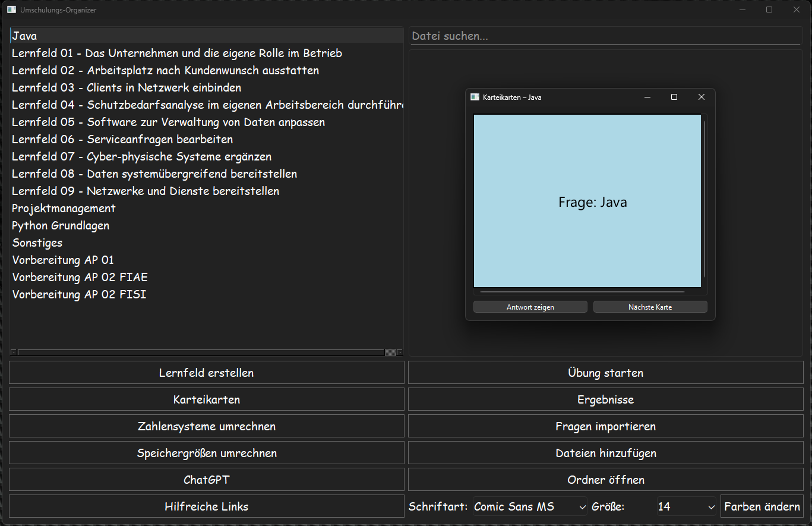Open Zahlensysteme umrechnen tool
812x526 pixels.
[x=207, y=426]
